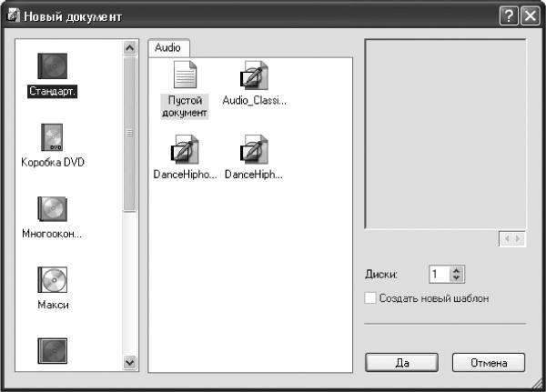This screenshot has width=546, height=392.
Task: Click the Диски number input field
Action: coord(440,275)
